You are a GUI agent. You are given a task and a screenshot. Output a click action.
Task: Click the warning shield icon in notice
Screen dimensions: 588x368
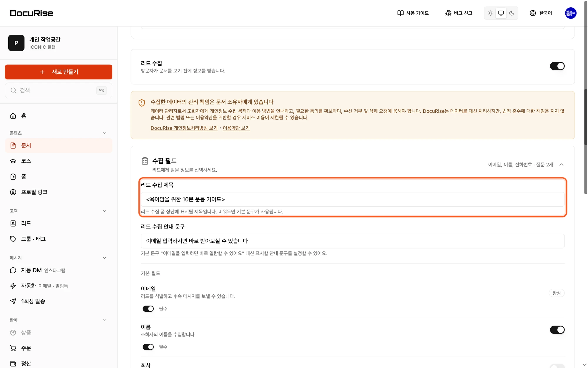coord(142,103)
